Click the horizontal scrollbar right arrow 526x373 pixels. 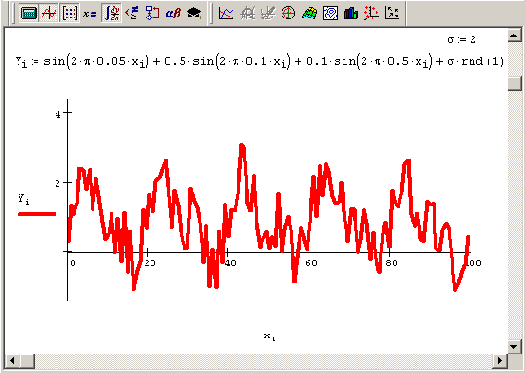(x=500, y=361)
